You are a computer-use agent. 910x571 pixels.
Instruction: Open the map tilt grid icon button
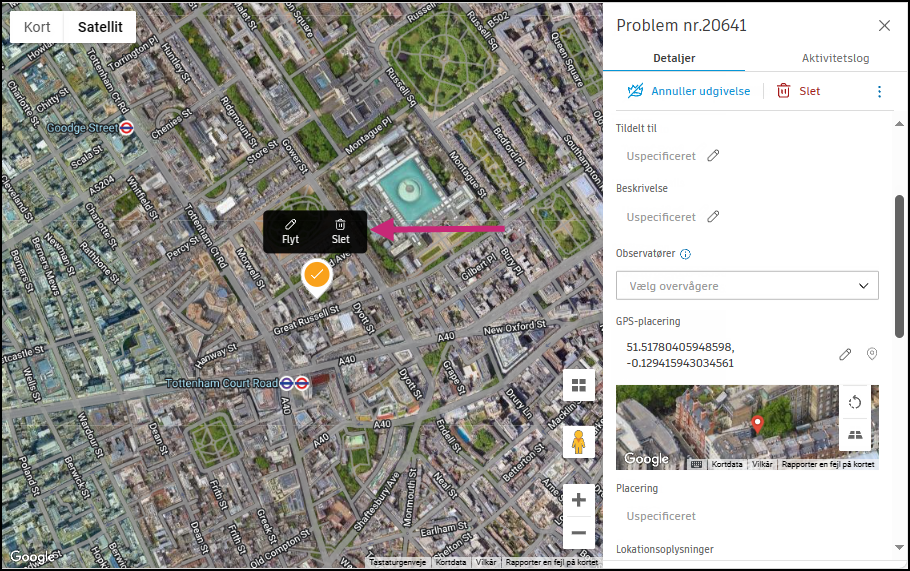coord(579,385)
